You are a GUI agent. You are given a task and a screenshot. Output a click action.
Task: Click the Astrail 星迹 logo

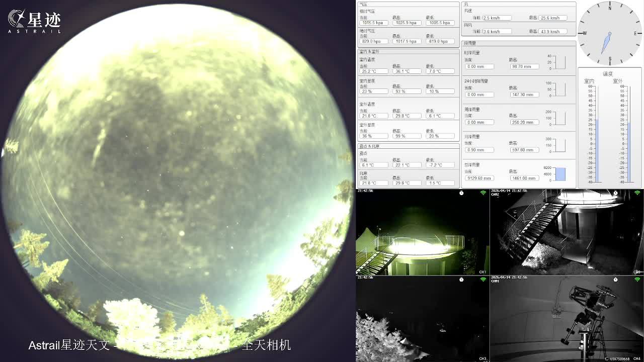click(34, 21)
